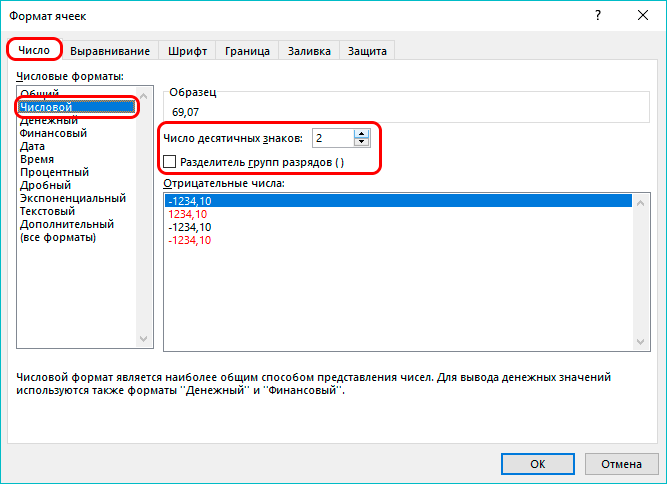Screen dimensions: 667x484
Task: Open the dialog help question mark
Action: tap(598, 16)
